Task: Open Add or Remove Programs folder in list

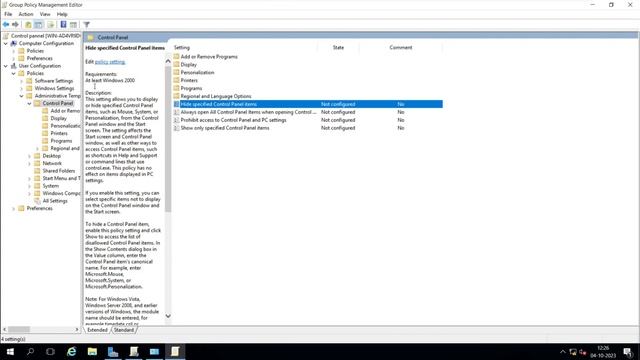Action: pos(209,57)
